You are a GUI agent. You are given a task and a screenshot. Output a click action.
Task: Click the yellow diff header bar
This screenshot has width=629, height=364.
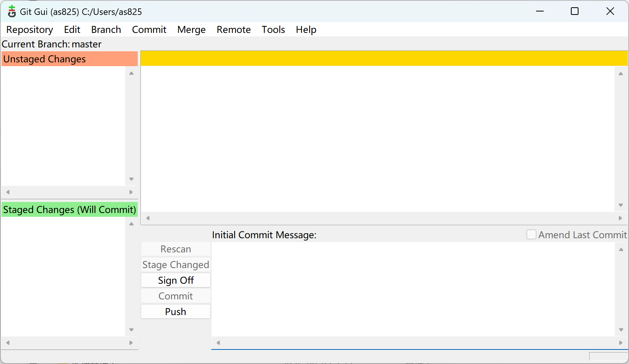384,58
